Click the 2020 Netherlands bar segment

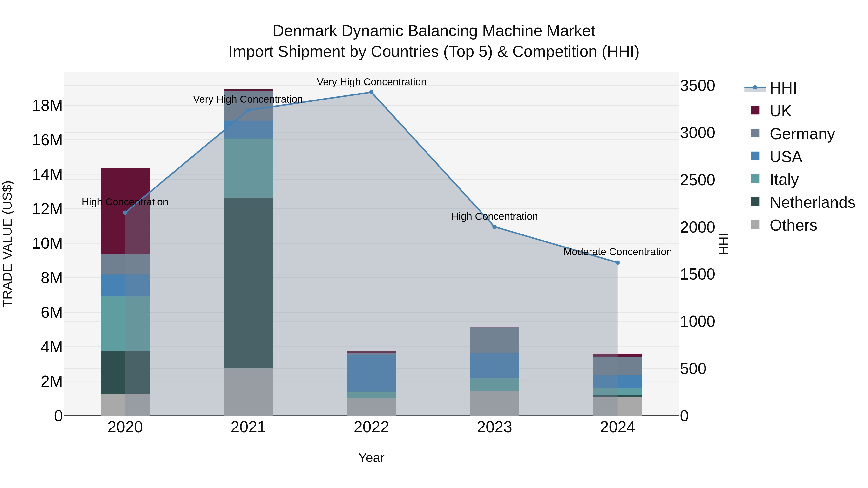[125, 372]
